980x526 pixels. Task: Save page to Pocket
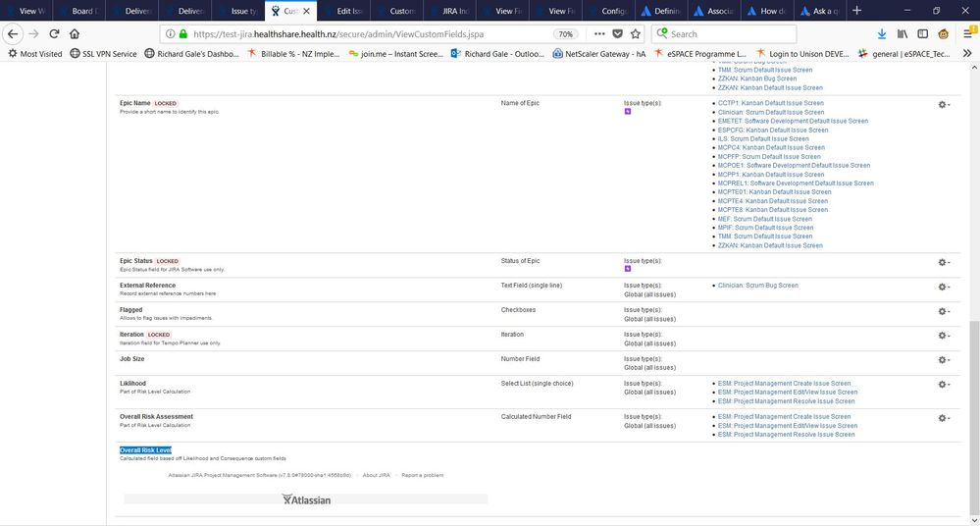point(617,33)
